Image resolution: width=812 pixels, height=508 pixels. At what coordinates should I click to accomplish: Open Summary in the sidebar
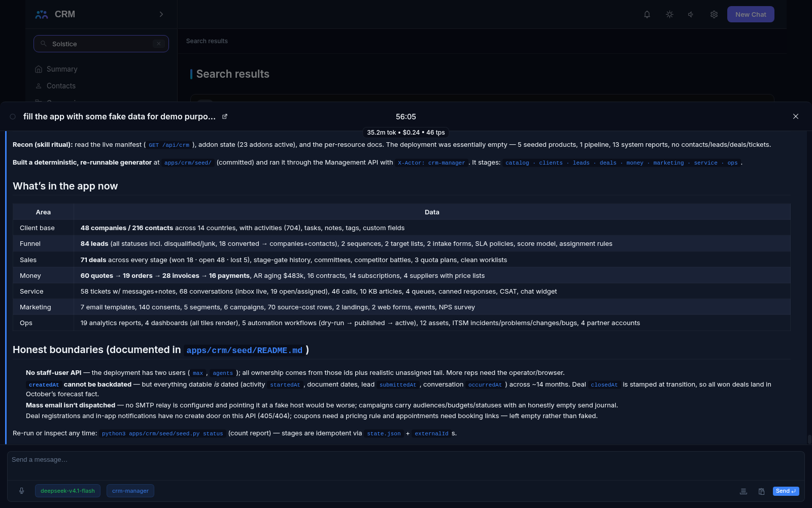[61, 69]
